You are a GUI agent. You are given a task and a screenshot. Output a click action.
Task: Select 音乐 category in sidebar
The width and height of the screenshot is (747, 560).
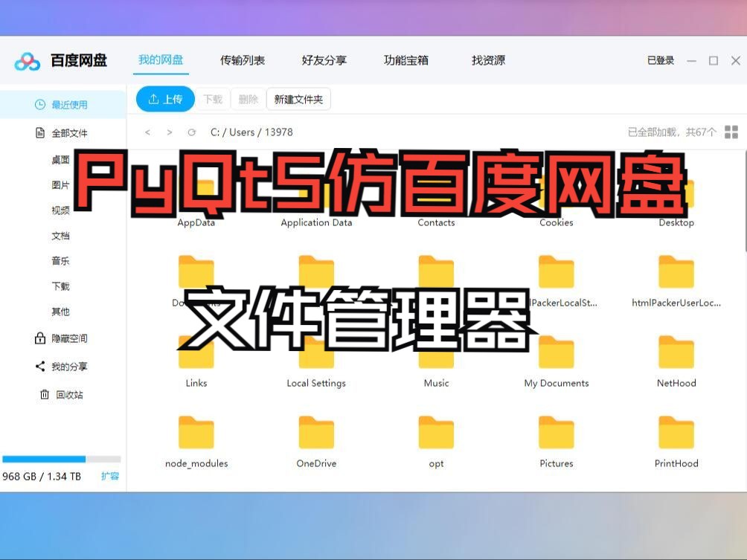pos(60,261)
